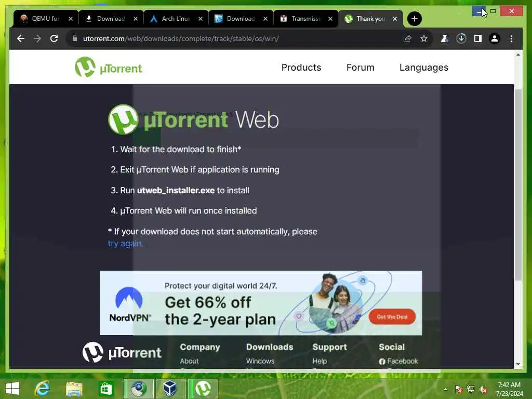Close the Transmission tab
Screen dimensions: 532x399
click(330, 19)
